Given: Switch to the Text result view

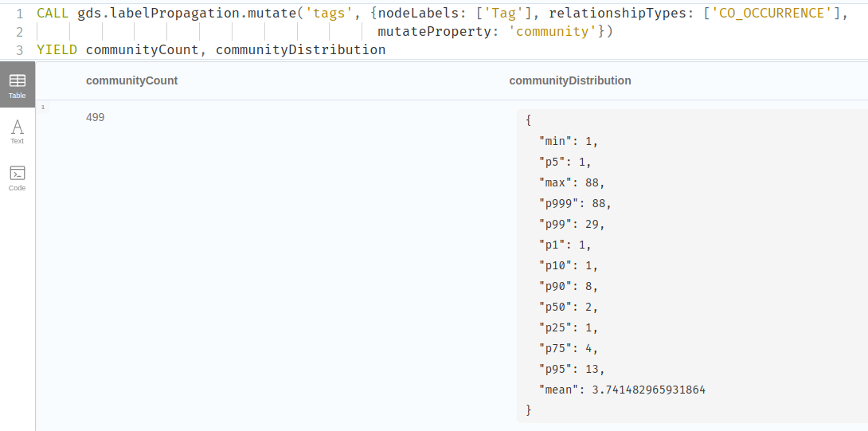Looking at the screenshot, I should click(x=17, y=131).
